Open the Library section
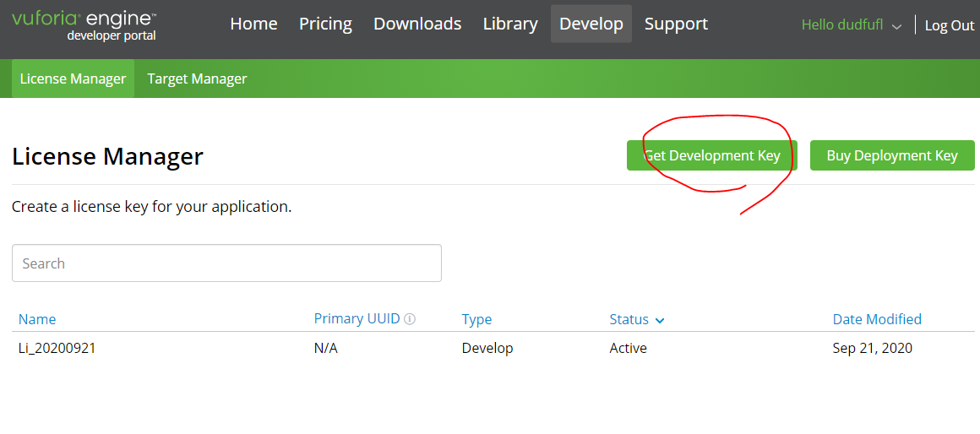980x434 pixels. coord(510,24)
